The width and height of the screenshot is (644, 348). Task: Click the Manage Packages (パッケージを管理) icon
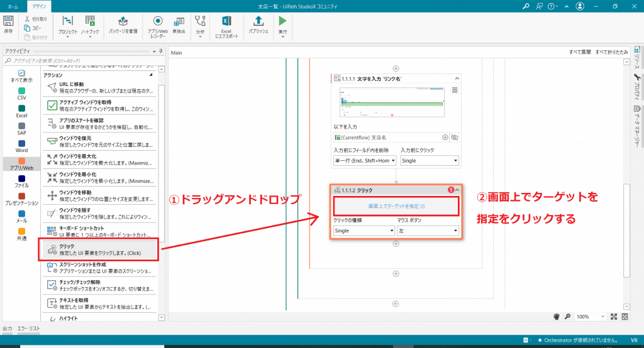[x=123, y=24]
